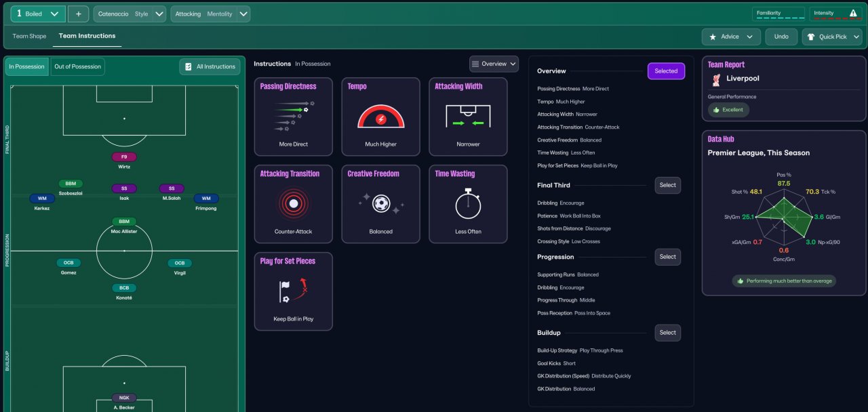
Task: Click Build-Up Strategy Play Through Press text
Action: (580, 350)
